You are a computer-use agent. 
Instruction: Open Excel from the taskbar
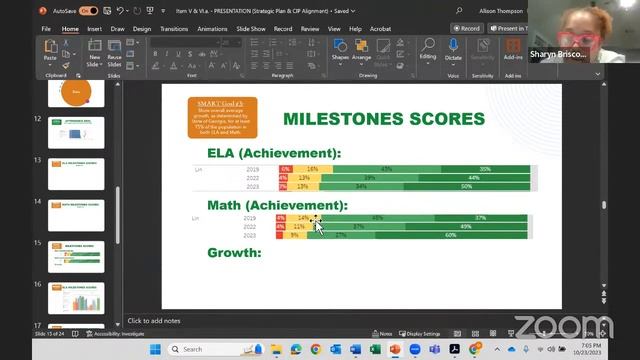coord(375,349)
